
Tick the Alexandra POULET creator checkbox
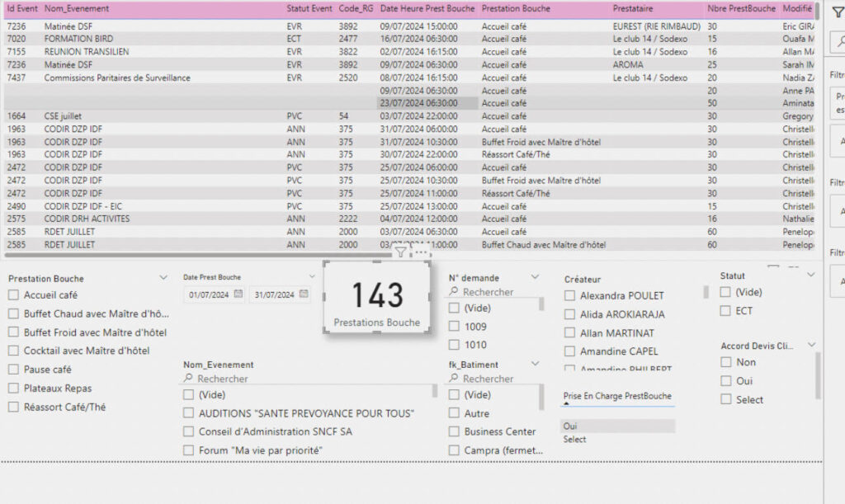569,295
